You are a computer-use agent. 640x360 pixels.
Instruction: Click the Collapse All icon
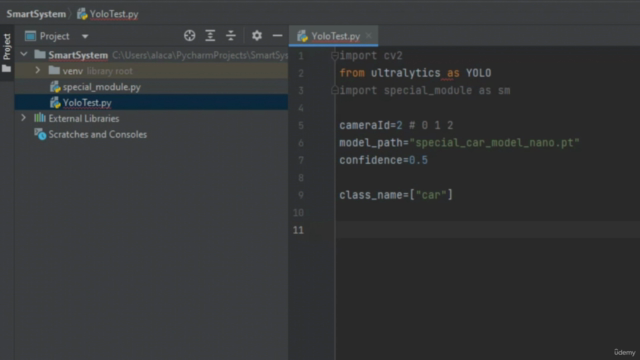(231, 36)
